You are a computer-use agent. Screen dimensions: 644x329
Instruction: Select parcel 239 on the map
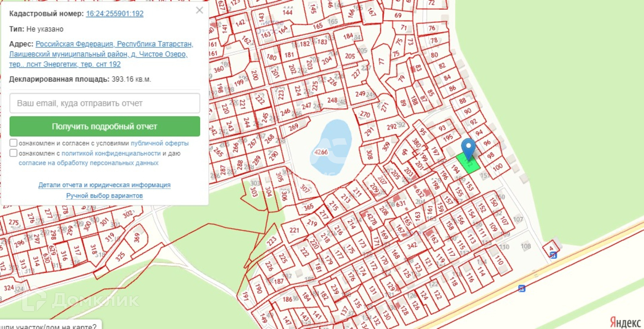pos(334,289)
